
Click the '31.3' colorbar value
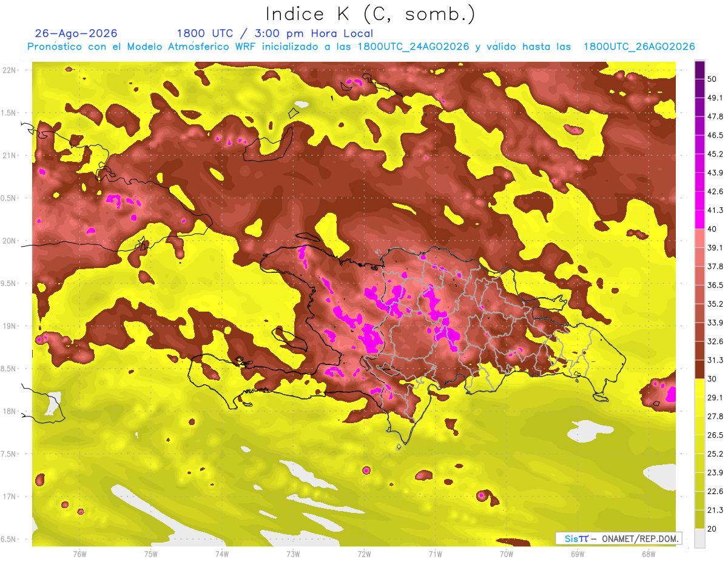[x=715, y=360]
